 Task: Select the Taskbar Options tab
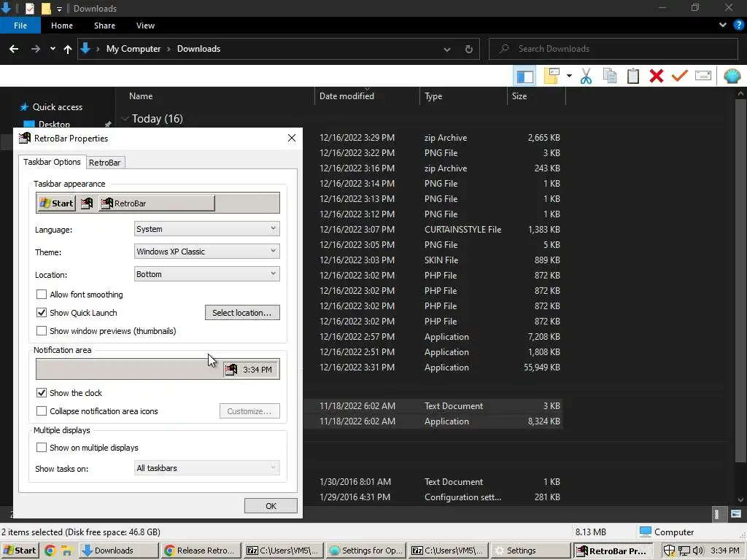[52, 162]
